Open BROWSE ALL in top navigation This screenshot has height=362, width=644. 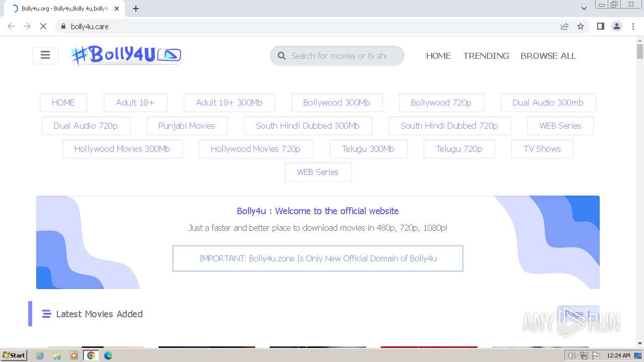tap(548, 56)
